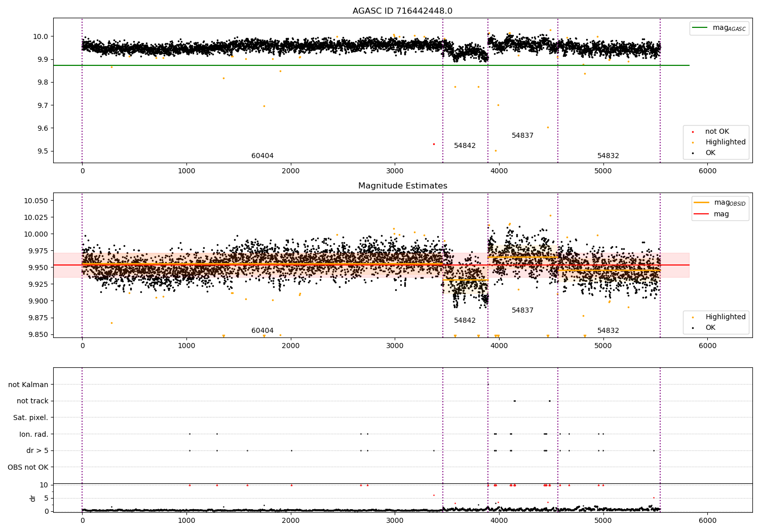Click '54842' label in Magnitude Estimates plot
760x532 pixels.
pos(465,321)
